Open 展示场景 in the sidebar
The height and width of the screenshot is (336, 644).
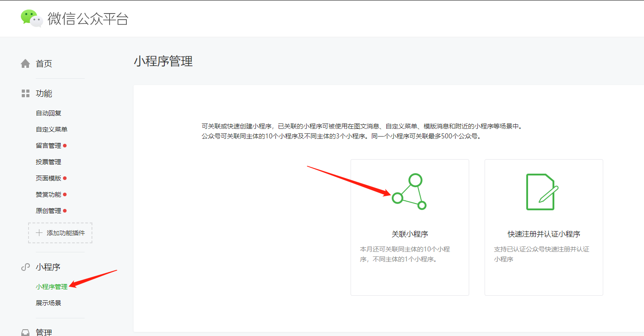[x=48, y=303]
